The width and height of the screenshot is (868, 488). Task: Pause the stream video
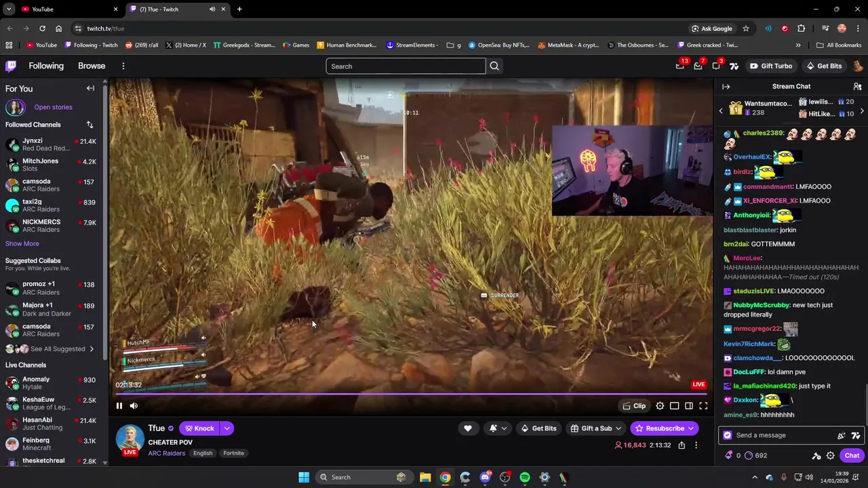[x=119, y=406]
